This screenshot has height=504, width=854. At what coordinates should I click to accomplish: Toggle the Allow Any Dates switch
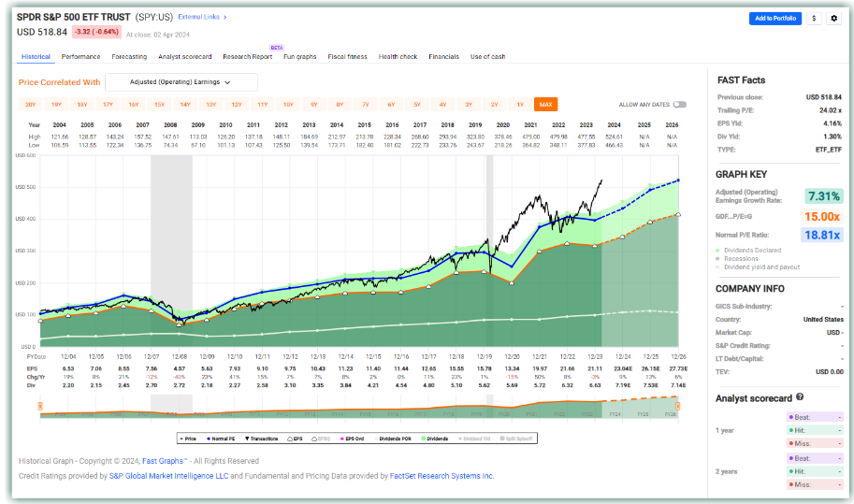pos(679,105)
